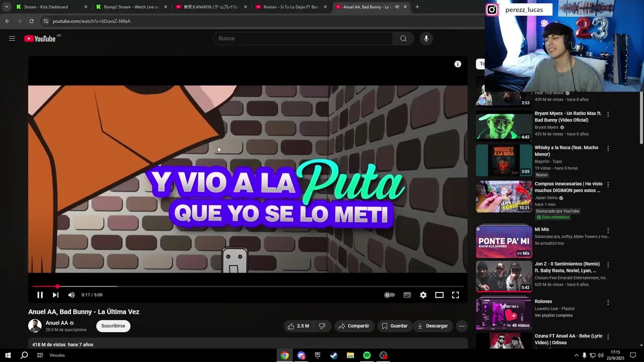
Task: Play the Mi Mix Ponte Pa' Mi thumbnail
Action: tap(504, 242)
